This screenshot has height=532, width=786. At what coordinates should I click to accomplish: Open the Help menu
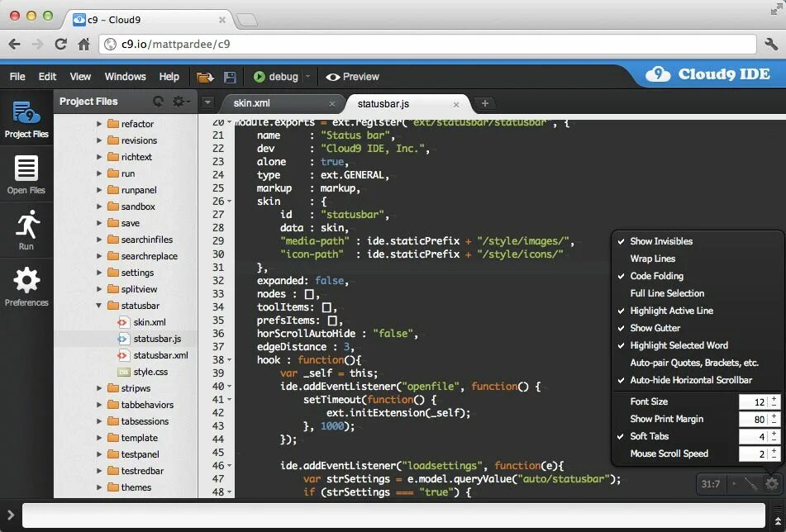click(169, 77)
